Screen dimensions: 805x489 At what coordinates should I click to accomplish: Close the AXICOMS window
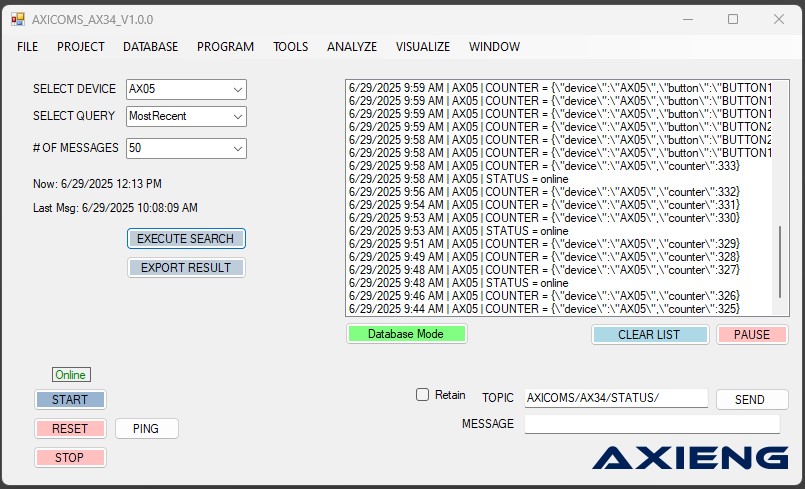pos(779,20)
